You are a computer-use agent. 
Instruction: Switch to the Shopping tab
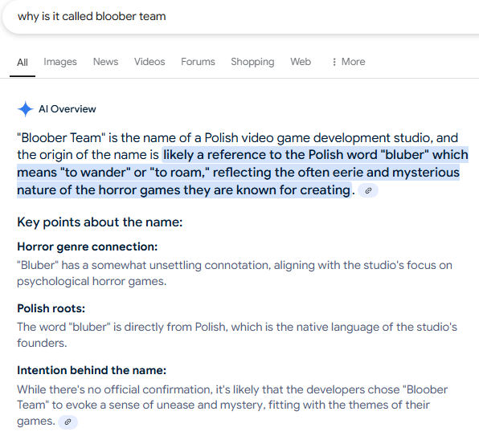pos(252,62)
